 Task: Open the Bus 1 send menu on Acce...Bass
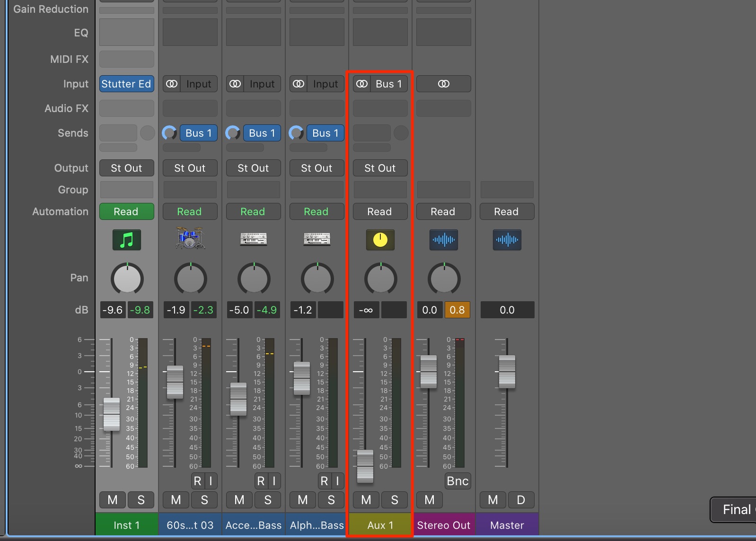tap(262, 133)
